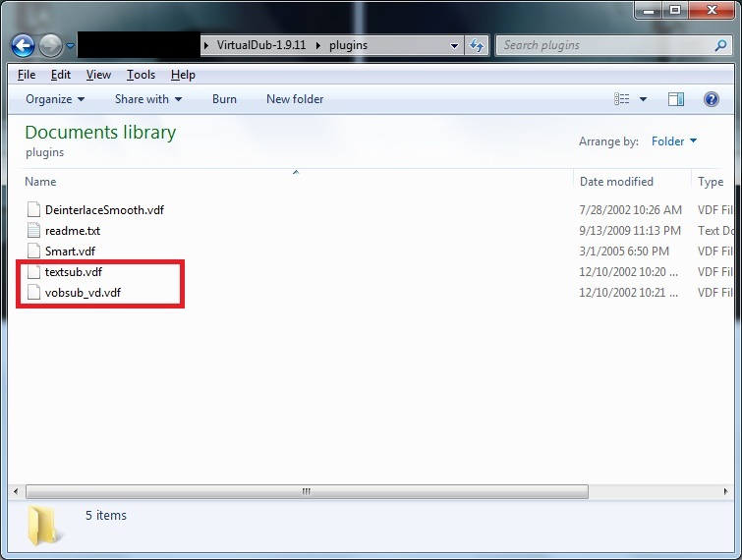This screenshot has width=742, height=560.
Task: Open the View menu
Action: (x=98, y=75)
